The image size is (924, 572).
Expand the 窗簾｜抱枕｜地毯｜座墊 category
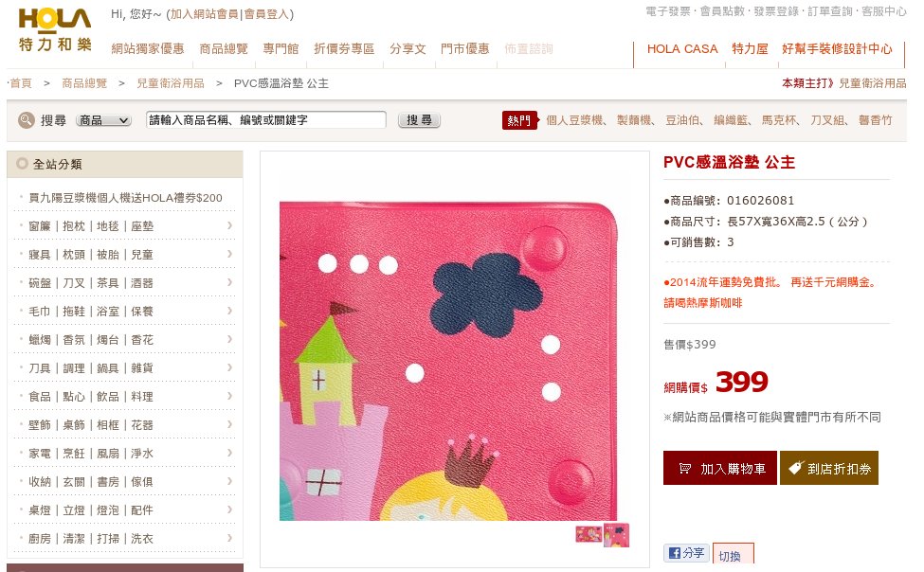(x=124, y=226)
